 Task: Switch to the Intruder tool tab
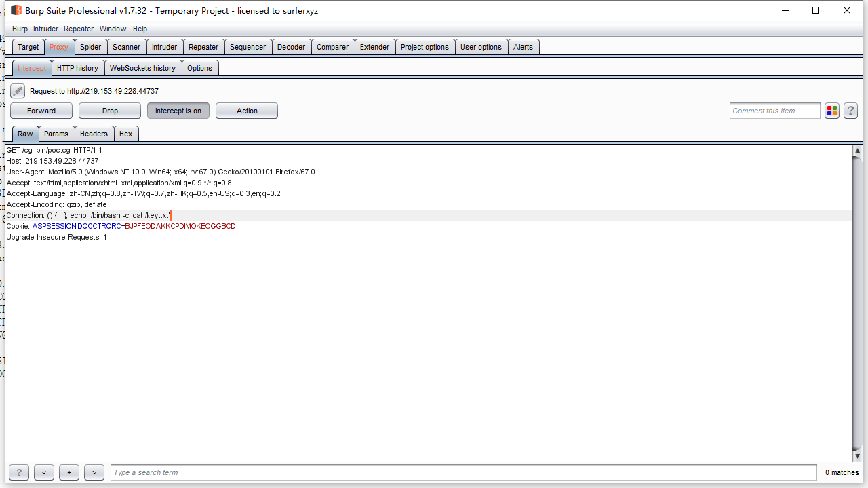point(165,47)
